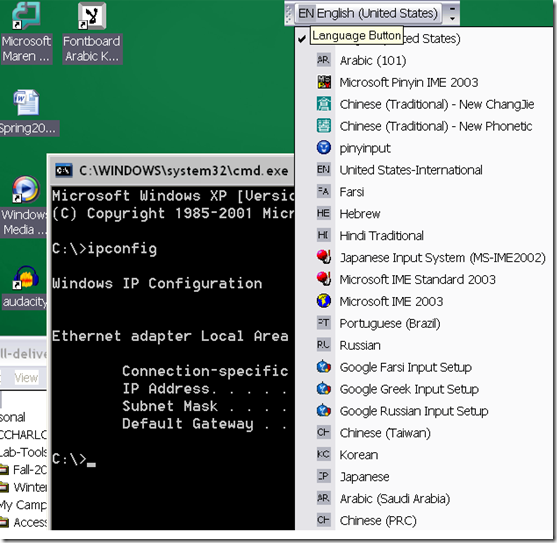Click the Google Greek Input Setup icon
The image size is (557, 543).
coord(324,389)
